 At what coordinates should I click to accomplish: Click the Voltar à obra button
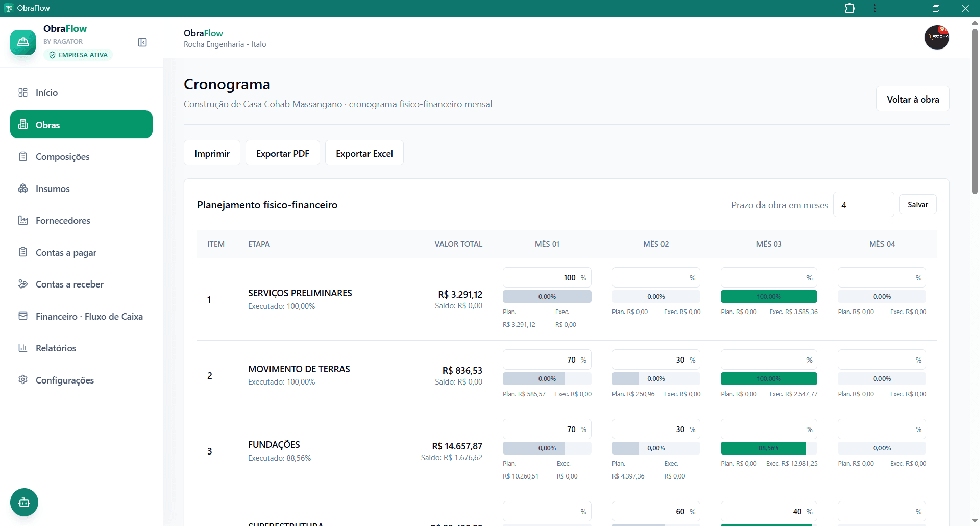(913, 99)
